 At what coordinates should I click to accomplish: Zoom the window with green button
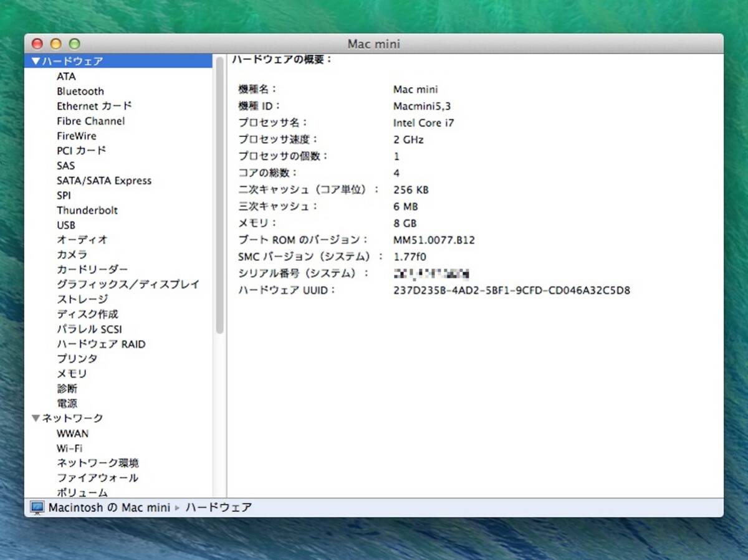point(74,44)
